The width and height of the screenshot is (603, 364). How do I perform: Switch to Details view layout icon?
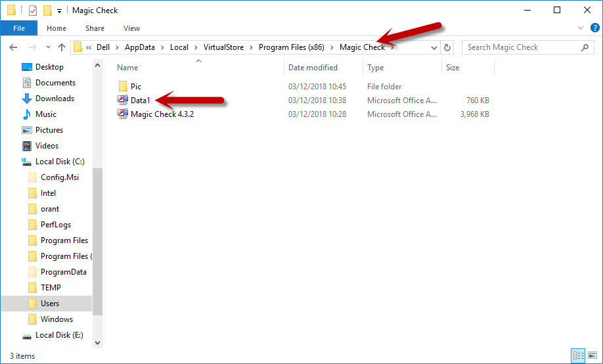(x=578, y=355)
